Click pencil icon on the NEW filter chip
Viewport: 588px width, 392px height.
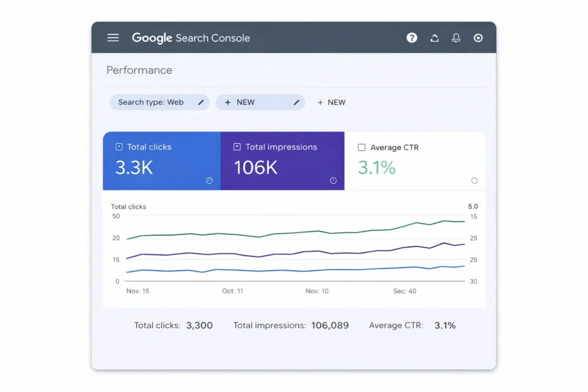pos(296,102)
